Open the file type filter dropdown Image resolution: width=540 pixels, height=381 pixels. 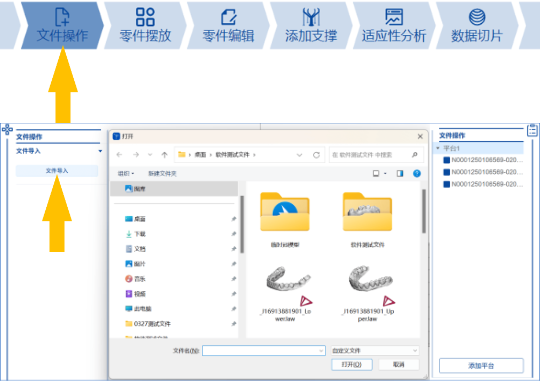pos(375,350)
